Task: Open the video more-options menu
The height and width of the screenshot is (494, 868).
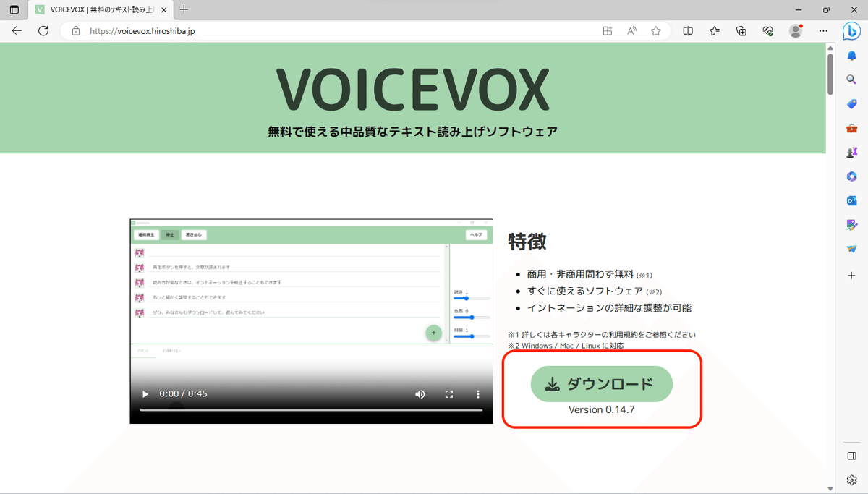Action: click(x=477, y=394)
